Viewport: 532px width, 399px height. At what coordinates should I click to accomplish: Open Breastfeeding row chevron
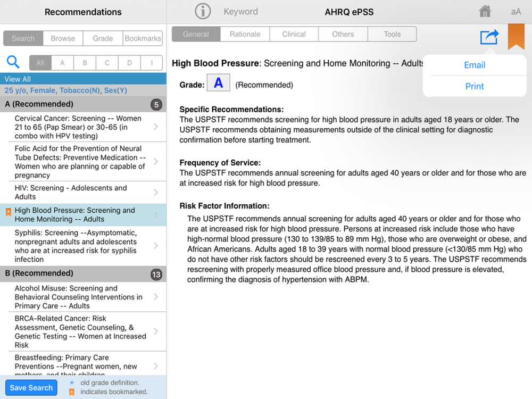click(x=156, y=366)
